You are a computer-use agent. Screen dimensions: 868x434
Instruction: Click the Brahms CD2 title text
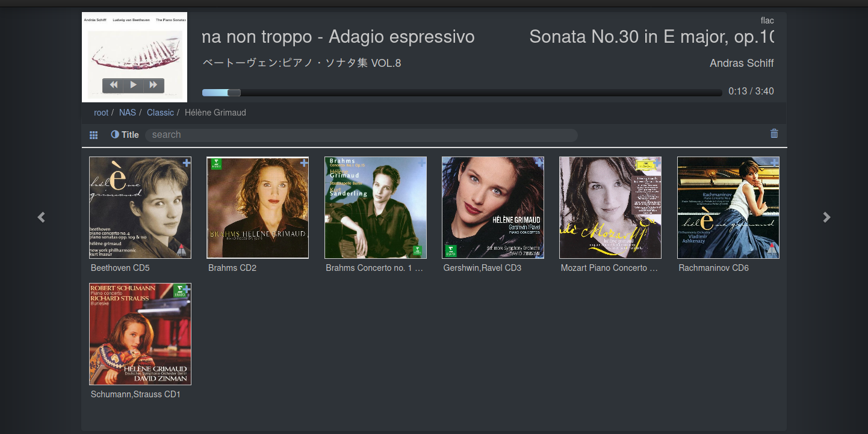point(232,268)
